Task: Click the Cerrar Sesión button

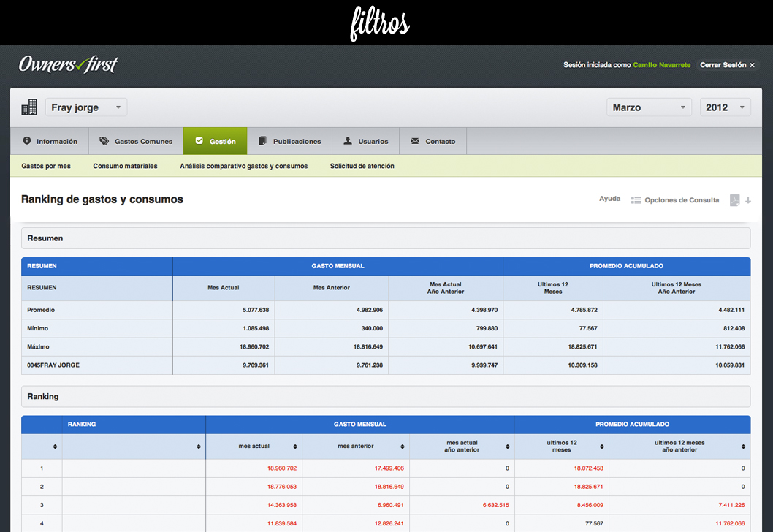Action: click(x=727, y=64)
